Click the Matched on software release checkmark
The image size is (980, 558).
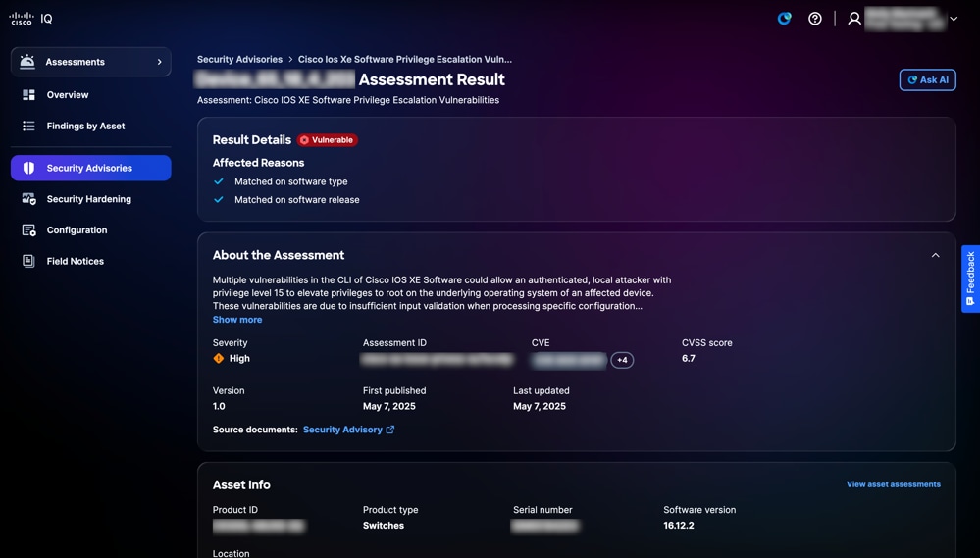pyautogui.click(x=218, y=200)
